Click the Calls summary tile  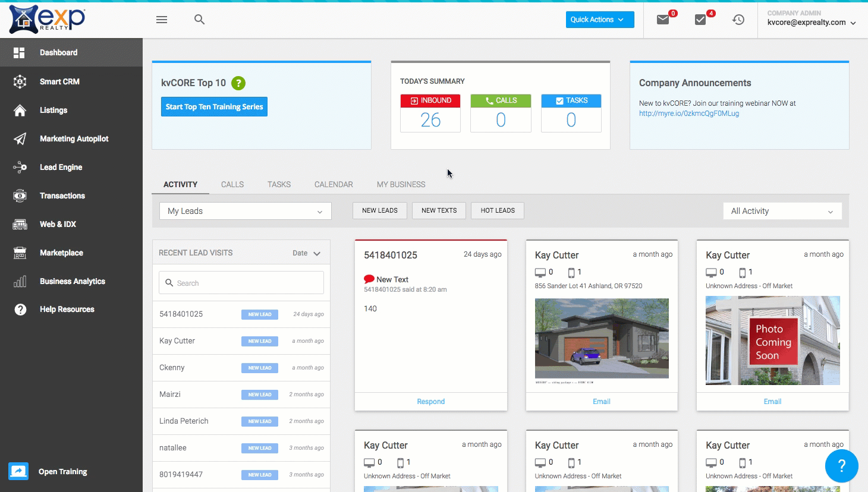501,113
